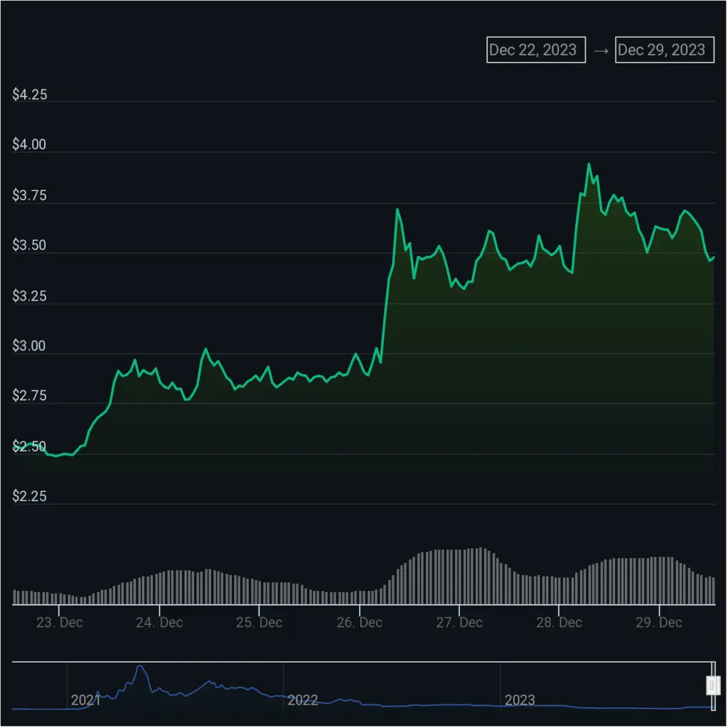Click the tallest volume bar under 27. Dec
Viewport: 728px width, 728px height.
[x=480, y=569]
